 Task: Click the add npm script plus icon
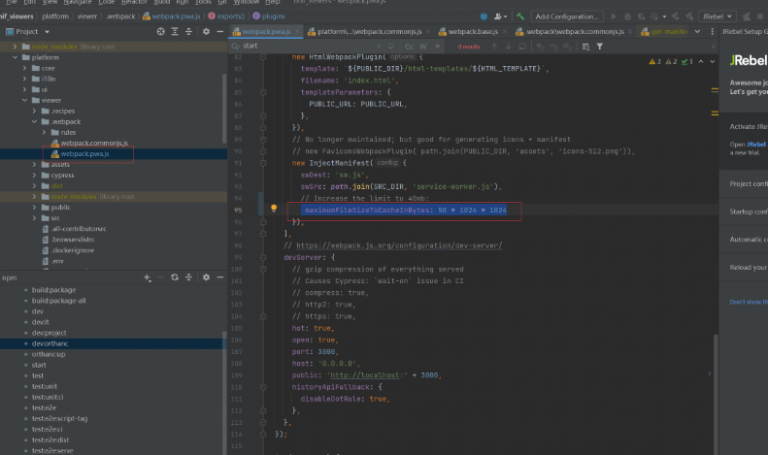coord(147,277)
